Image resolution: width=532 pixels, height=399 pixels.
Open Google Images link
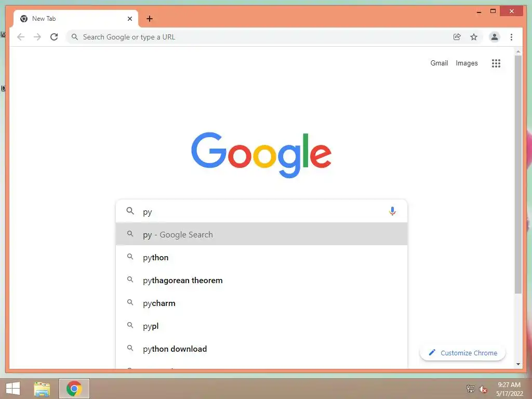click(x=467, y=63)
